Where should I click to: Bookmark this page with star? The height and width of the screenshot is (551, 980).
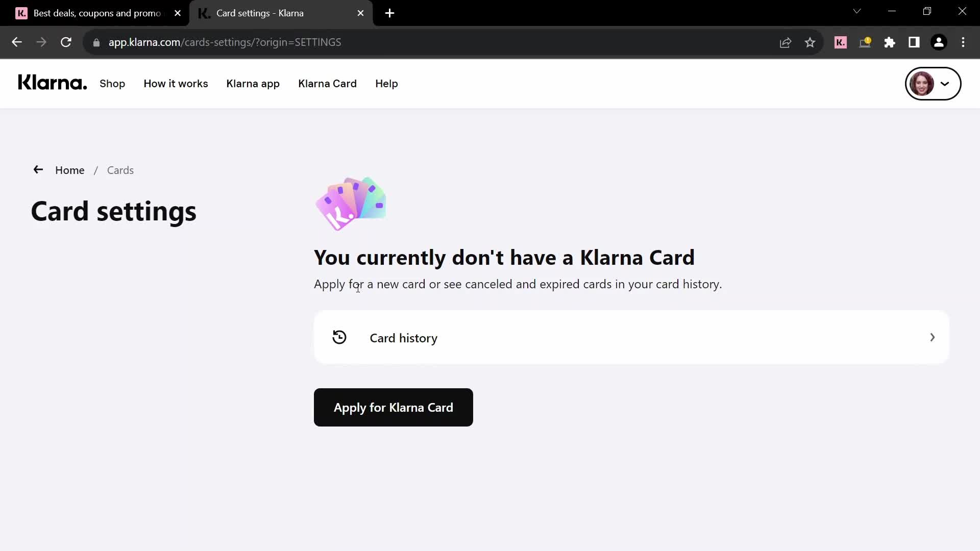810,42
